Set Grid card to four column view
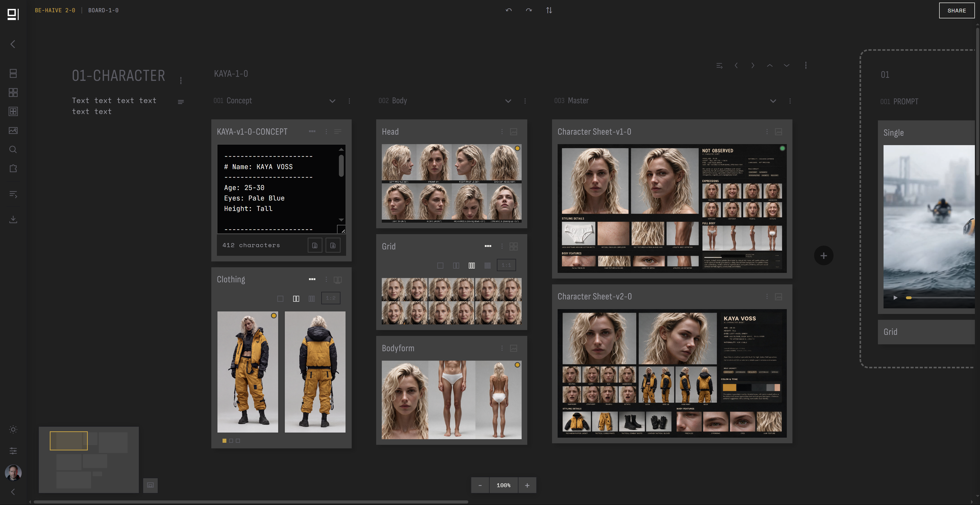 tap(487, 266)
